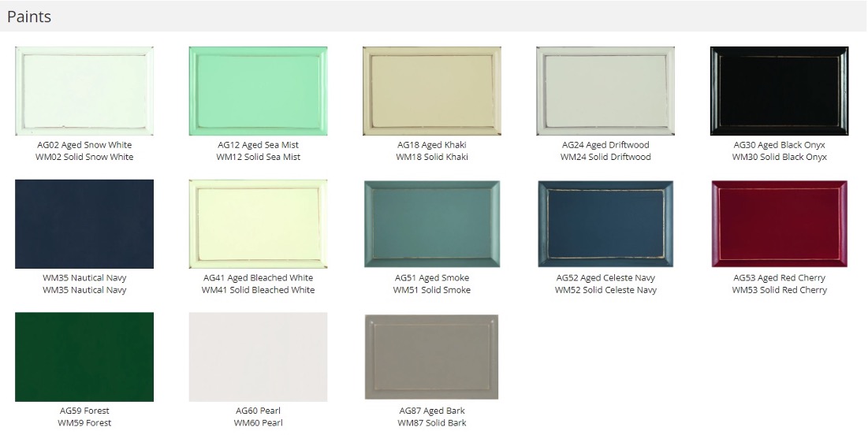
Task: Click the label AG52 Aged Celeste Navy
Action: click(605, 278)
